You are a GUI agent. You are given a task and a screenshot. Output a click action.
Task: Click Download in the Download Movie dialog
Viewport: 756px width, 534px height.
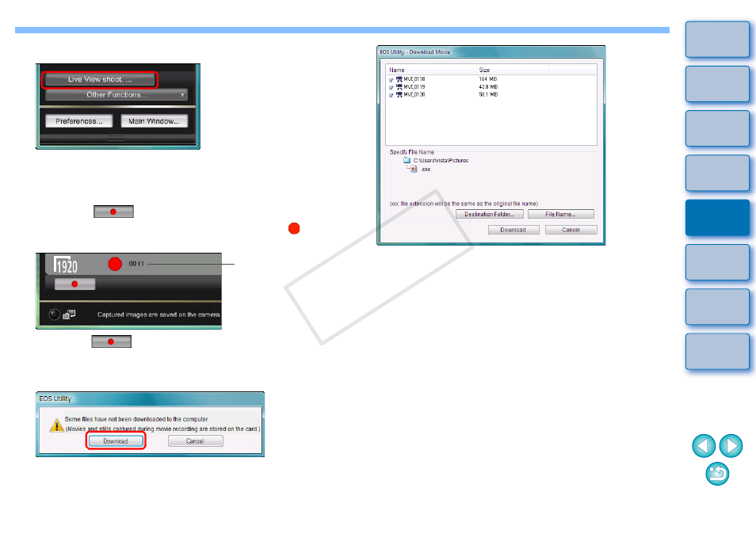(514, 230)
